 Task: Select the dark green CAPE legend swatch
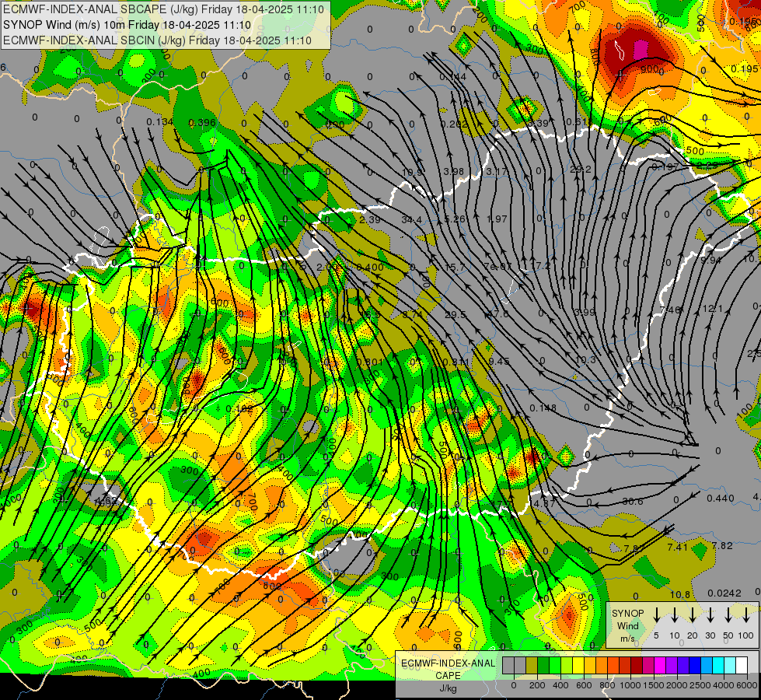coord(543,665)
